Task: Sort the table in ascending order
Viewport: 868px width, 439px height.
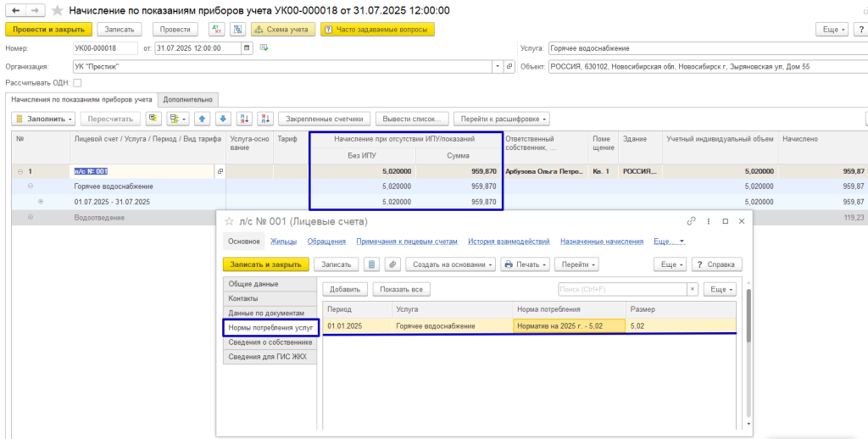Action: (x=244, y=119)
